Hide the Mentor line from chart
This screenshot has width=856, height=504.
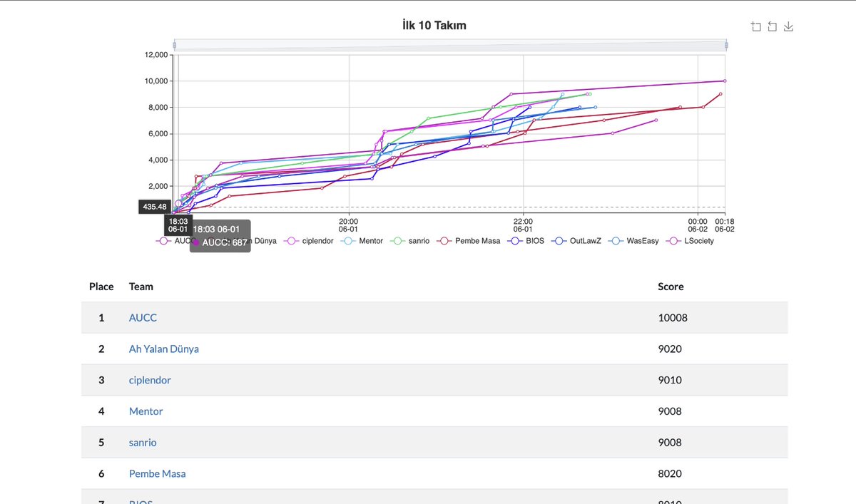(362, 241)
